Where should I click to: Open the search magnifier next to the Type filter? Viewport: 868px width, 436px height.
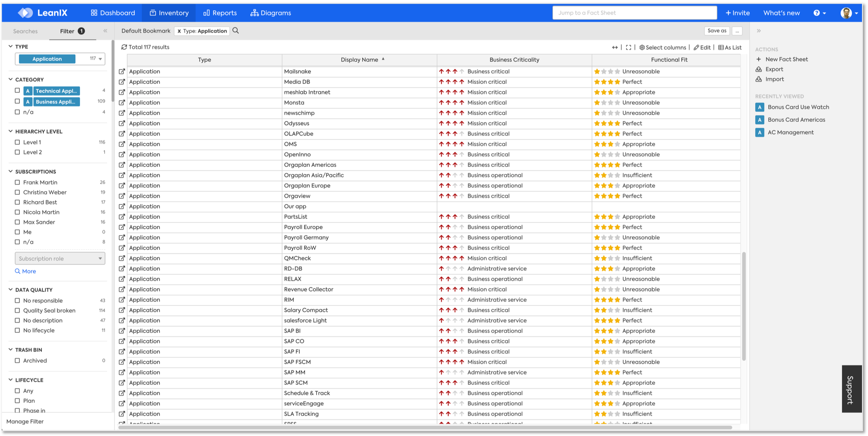point(236,31)
